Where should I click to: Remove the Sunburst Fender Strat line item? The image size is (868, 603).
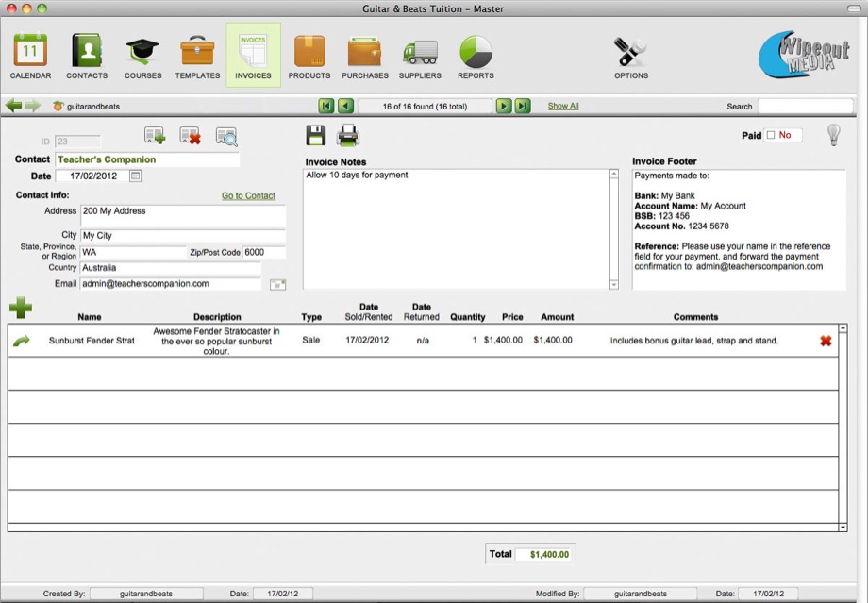(x=826, y=341)
